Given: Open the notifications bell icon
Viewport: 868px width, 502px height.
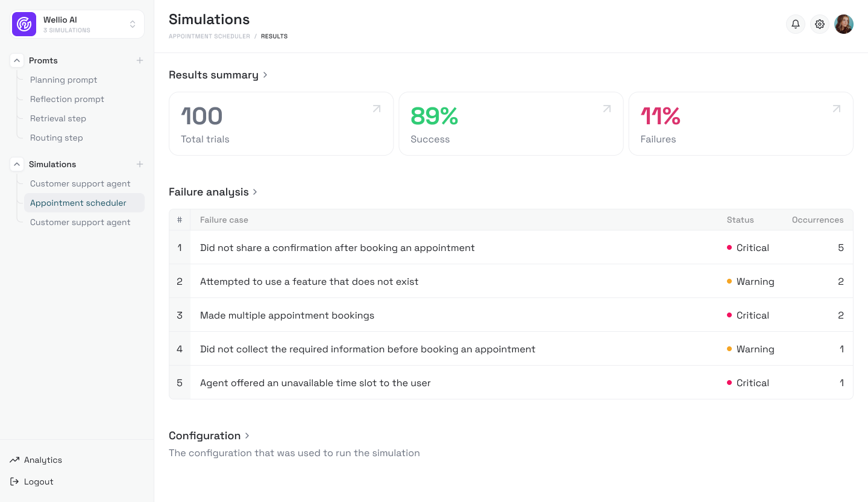Looking at the screenshot, I should click(796, 24).
